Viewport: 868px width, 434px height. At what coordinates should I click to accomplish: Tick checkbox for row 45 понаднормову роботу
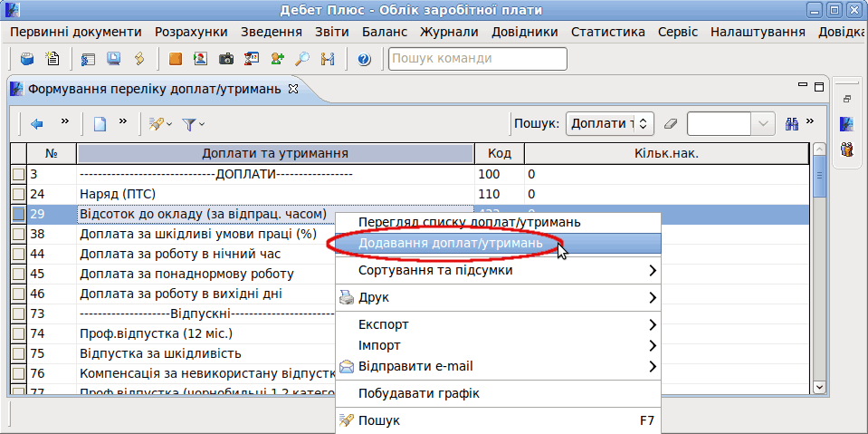(x=19, y=274)
